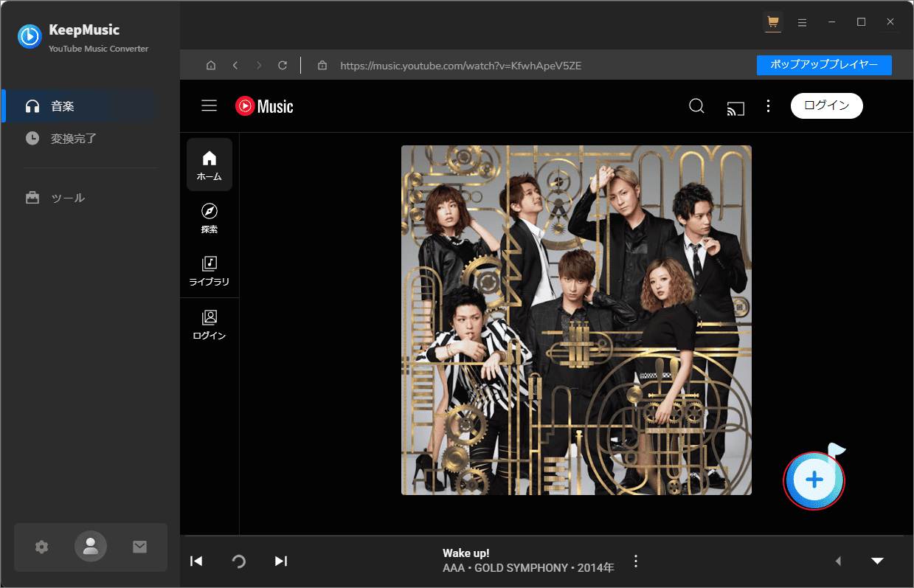914x588 pixels.
Task: Collapse the player page with the down arrow
Action: [877, 561]
